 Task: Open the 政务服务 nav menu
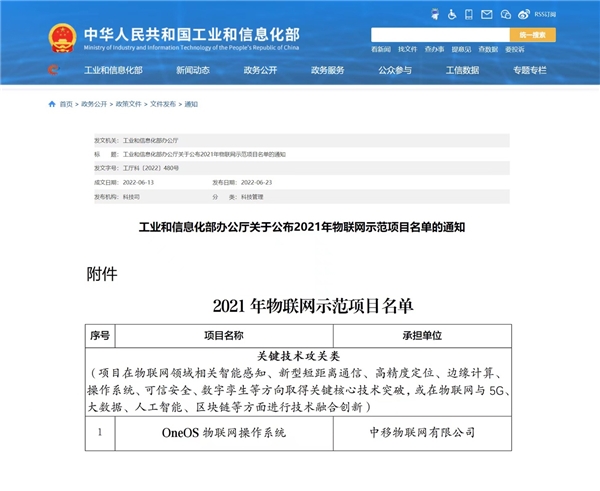click(x=328, y=70)
